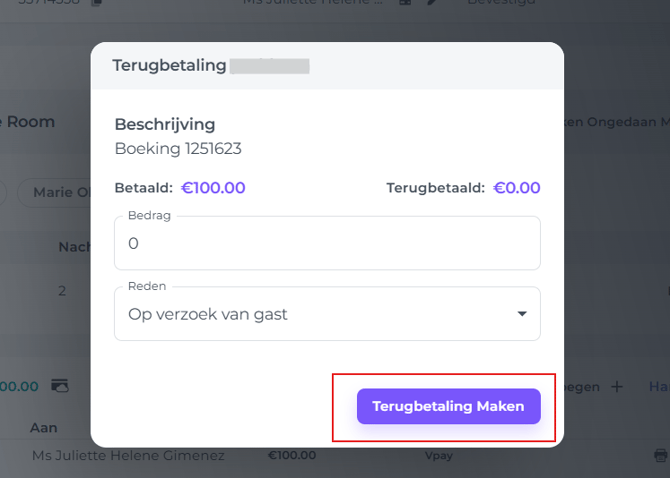Click the Beschrijving label in the dialog
670x478 pixels.
165,125
